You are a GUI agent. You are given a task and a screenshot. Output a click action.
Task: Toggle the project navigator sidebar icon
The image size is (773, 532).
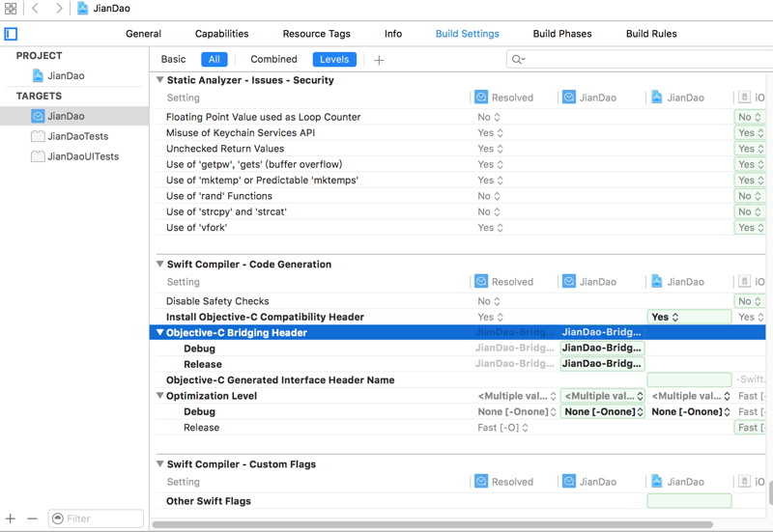click(x=11, y=34)
